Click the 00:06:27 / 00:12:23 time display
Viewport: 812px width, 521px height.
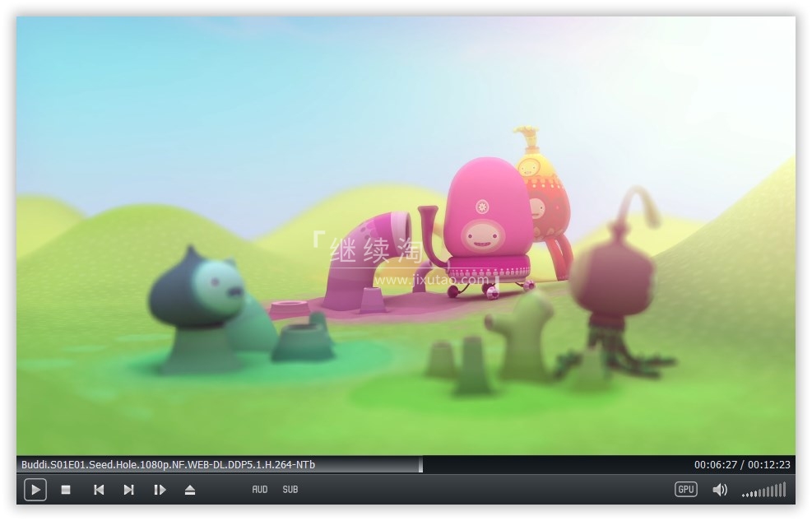point(741,465)
